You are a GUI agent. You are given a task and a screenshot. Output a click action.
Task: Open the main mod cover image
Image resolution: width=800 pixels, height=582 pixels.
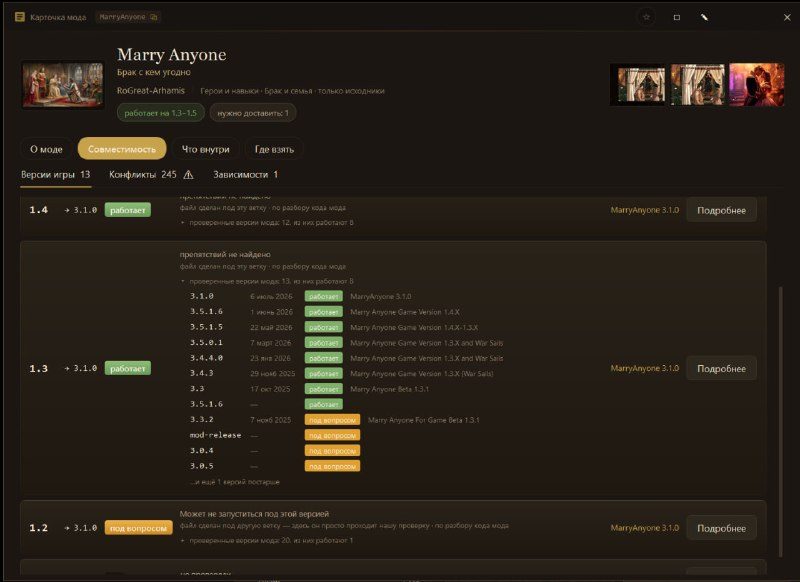point(63,85)
